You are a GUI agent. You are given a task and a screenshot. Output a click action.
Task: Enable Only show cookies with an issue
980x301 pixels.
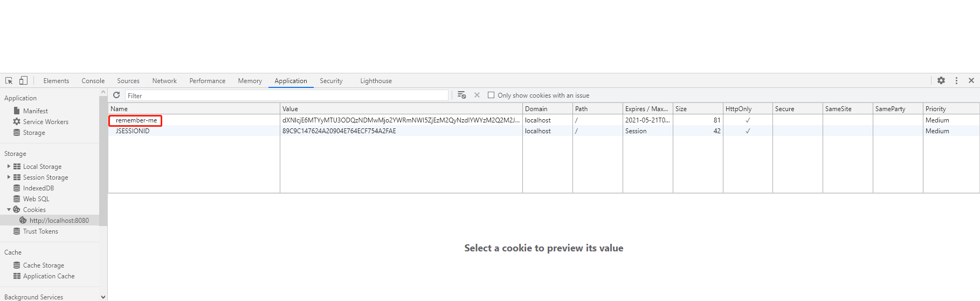491,95
